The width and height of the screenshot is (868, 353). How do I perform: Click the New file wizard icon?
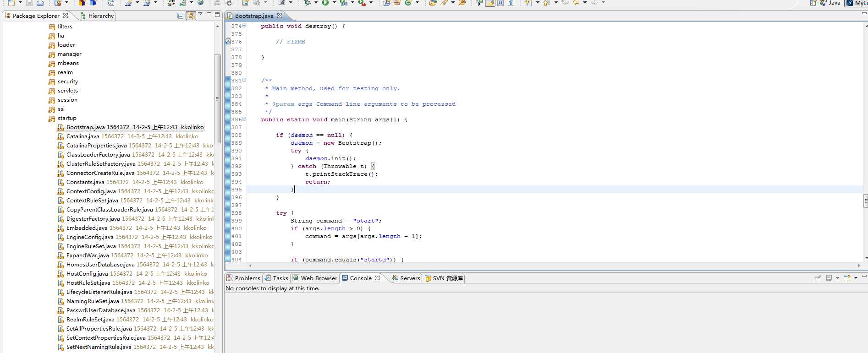[x=11, y=3]
